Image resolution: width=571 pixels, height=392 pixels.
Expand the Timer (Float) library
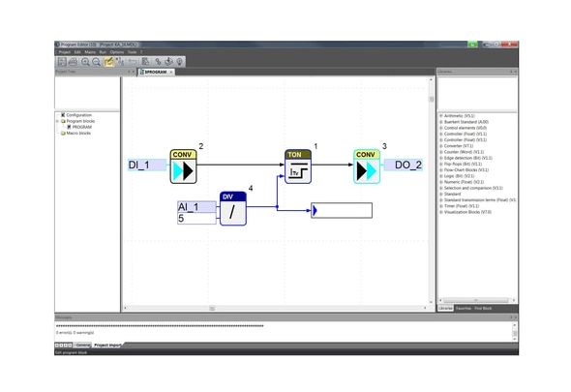point(441,206)
